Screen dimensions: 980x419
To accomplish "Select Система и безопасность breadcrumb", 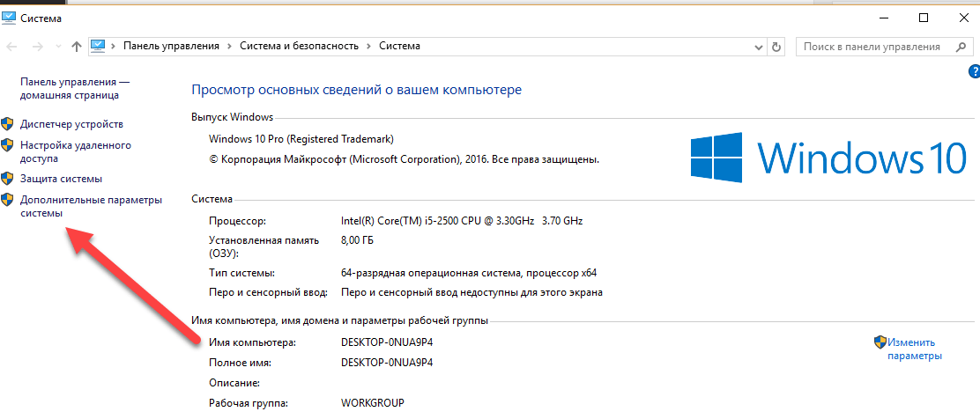I will [300, 46].
